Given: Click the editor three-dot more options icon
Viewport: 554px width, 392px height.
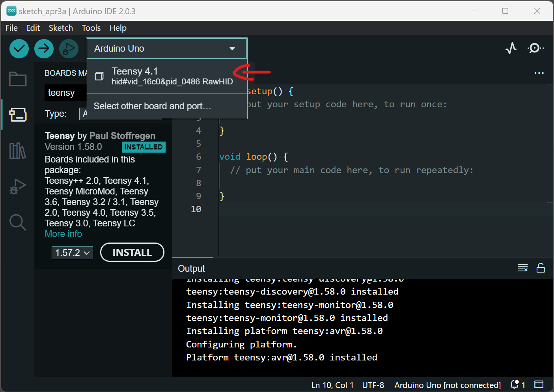Looking at the screenshot, I should pyautogui.click(x=539, y=73).
